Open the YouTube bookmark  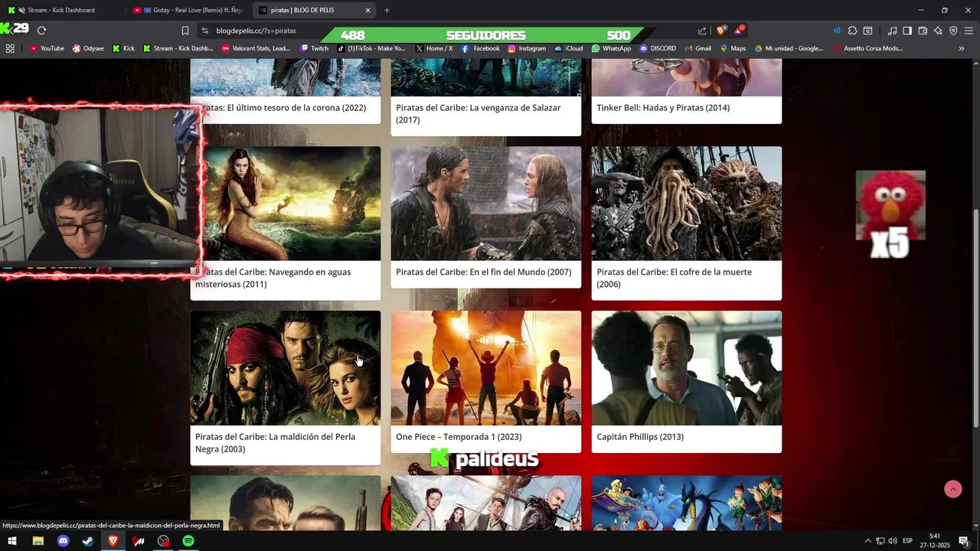[x=47, y=48]
